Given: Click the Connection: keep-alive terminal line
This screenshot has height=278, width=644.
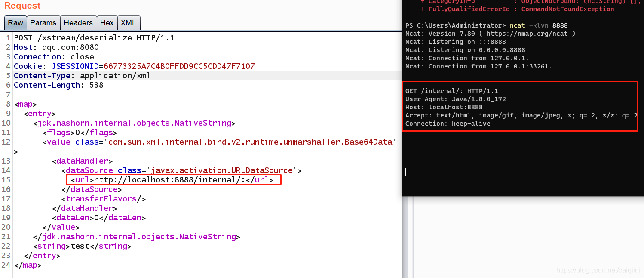Looking at the screenshot, I should (448, 124).
